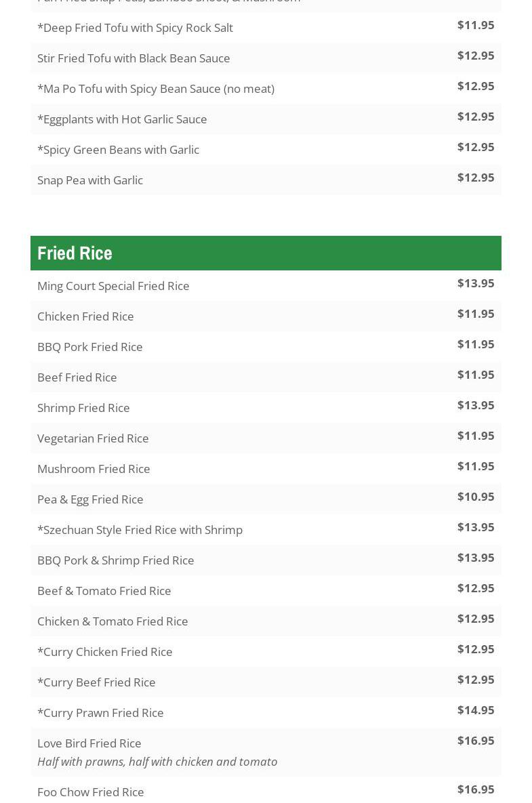
Task: Choose Beef & Tomato Fried Rice
Action: pos(104,591)
